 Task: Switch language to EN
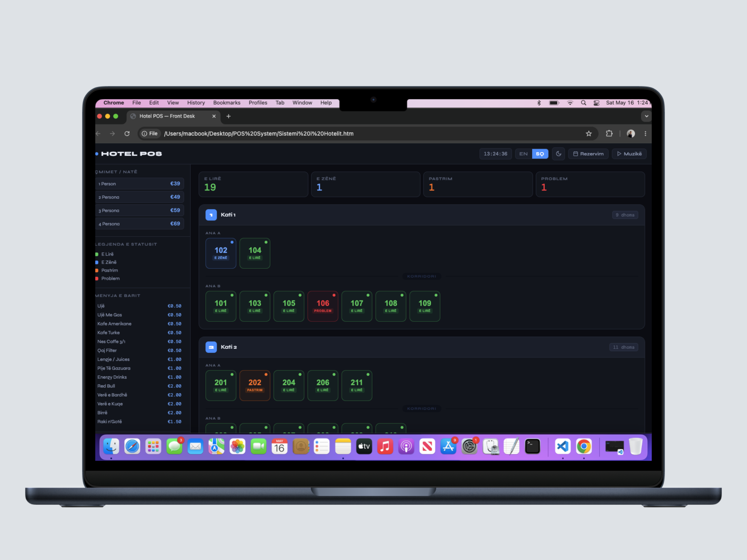[x=523, y=154]
